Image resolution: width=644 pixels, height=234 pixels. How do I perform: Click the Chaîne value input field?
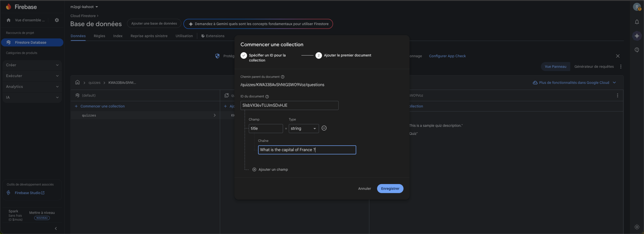pos(307,150)
